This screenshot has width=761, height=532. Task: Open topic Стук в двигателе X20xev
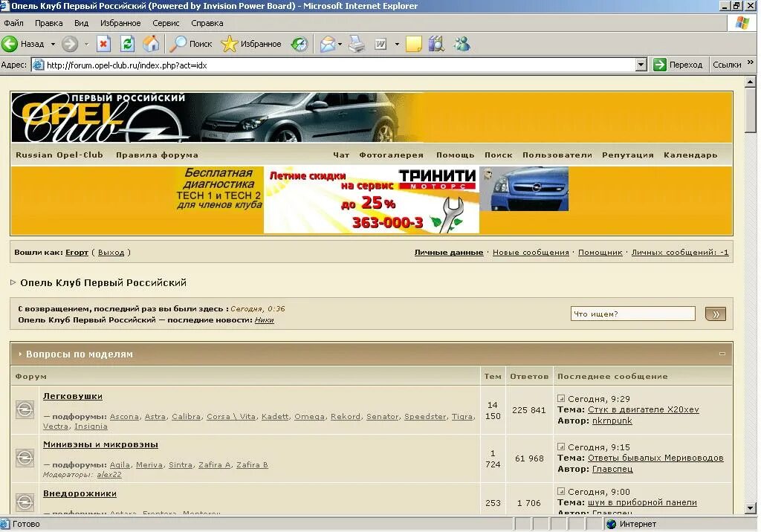coord(643,409)
